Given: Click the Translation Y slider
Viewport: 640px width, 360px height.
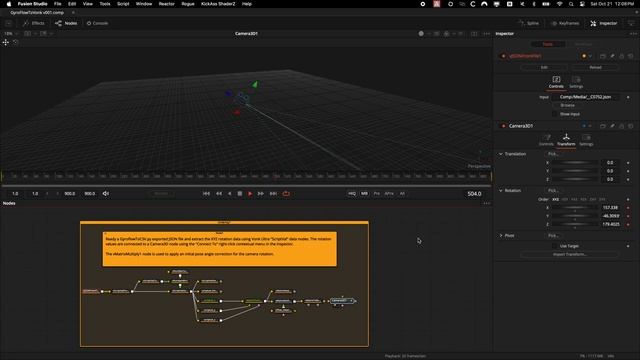Looking at the screenshot, I should coord(575,171).
